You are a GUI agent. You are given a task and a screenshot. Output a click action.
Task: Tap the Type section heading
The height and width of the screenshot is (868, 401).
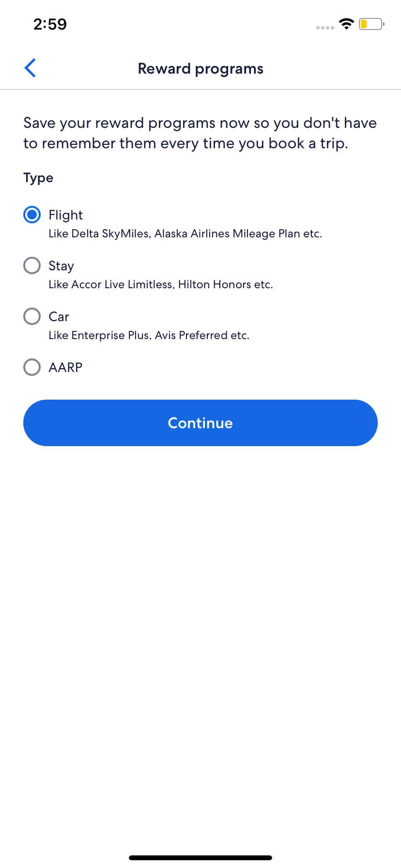[38, 178]
